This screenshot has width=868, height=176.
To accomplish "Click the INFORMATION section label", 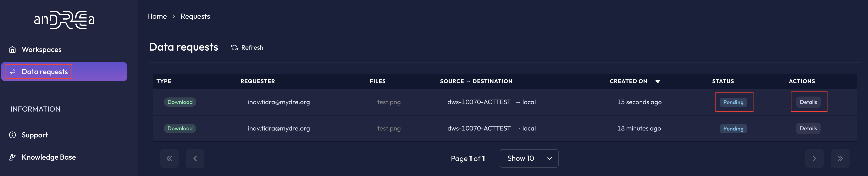I will click(35, 109).
